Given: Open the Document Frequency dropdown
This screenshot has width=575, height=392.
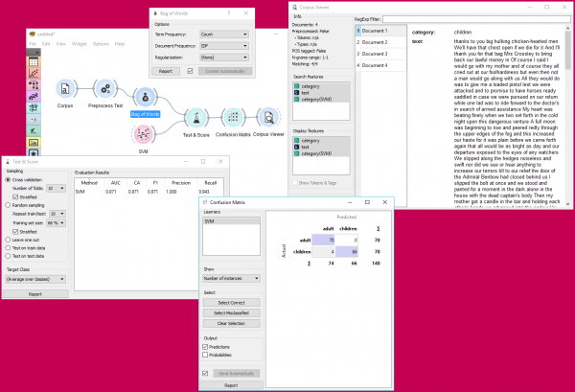Looking at the screenshot, I should point(224,46).
